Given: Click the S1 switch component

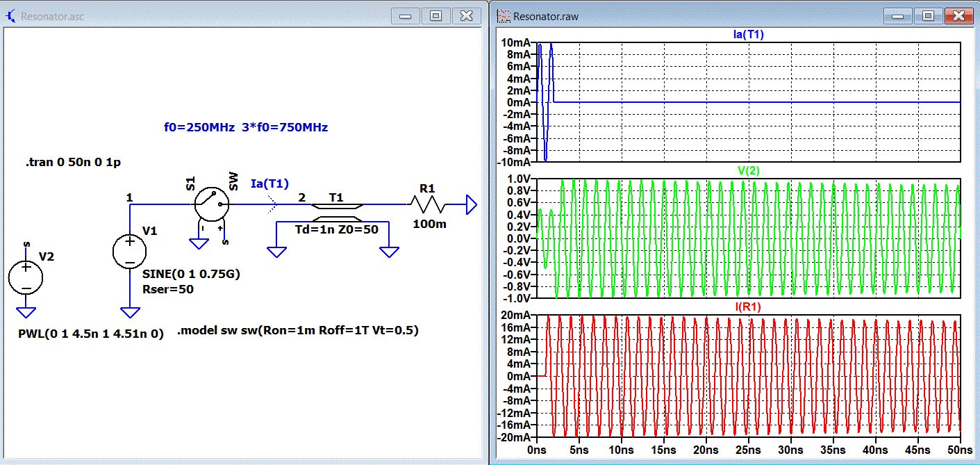Looking at the screenshot, I should click(212, 204).
